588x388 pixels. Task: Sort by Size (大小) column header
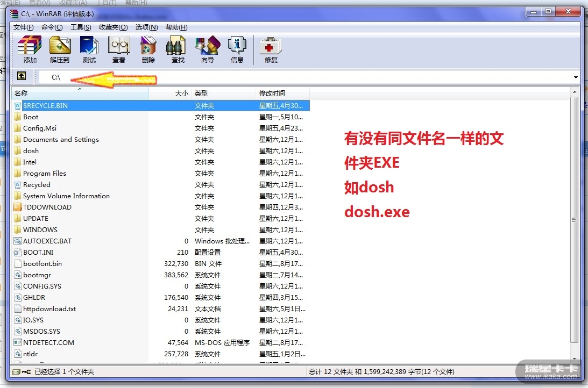170,94
